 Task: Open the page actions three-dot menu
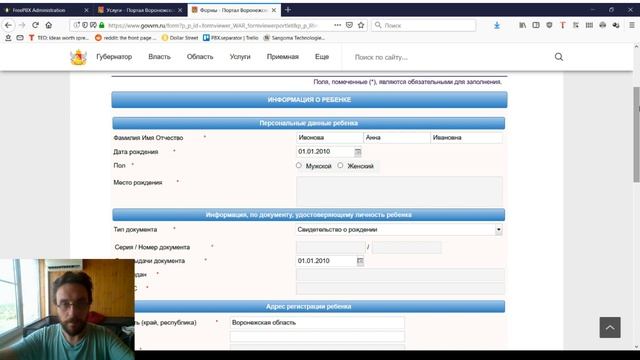(337, 25)
